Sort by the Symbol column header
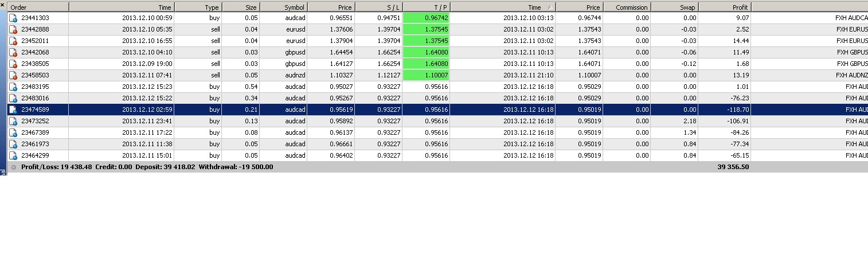Viewport: 868px width, 258px height. pos(284,7)
